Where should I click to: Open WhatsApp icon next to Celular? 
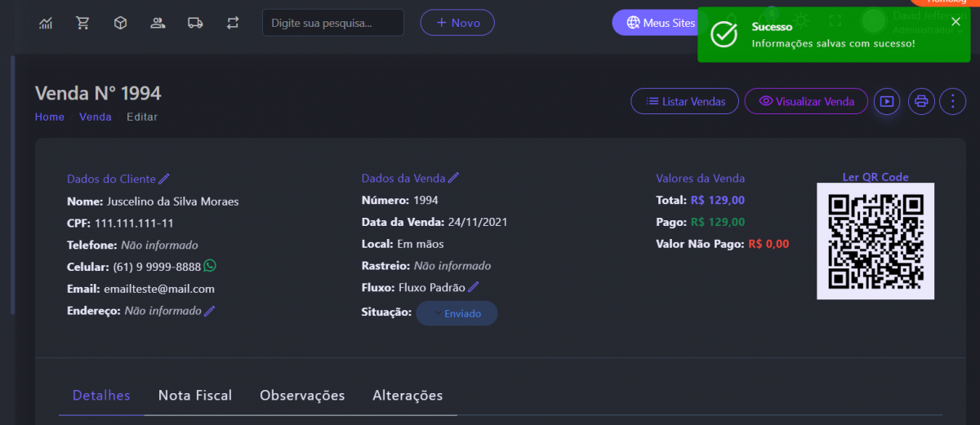(x=211, y=266)
